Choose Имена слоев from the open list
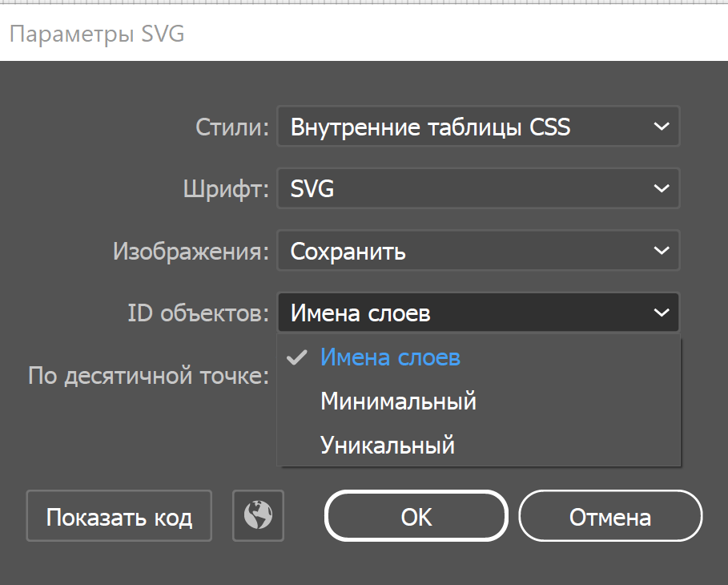 (391, 357)
